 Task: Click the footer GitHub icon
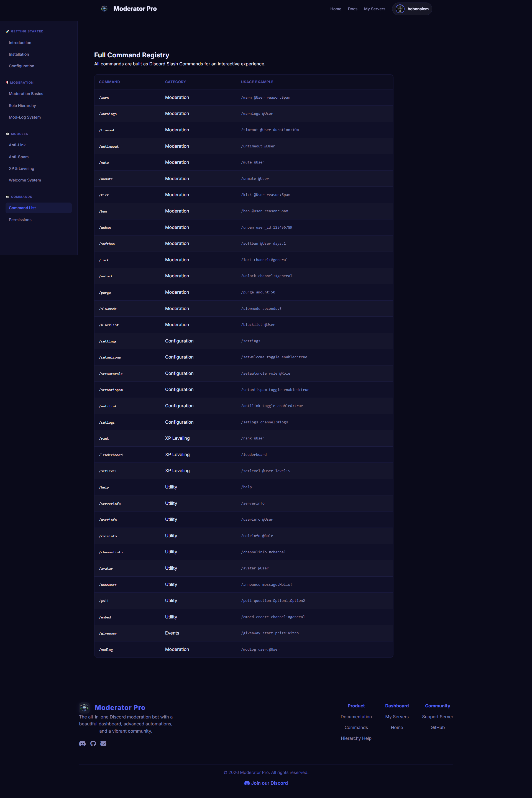click(x=93, y=743)
